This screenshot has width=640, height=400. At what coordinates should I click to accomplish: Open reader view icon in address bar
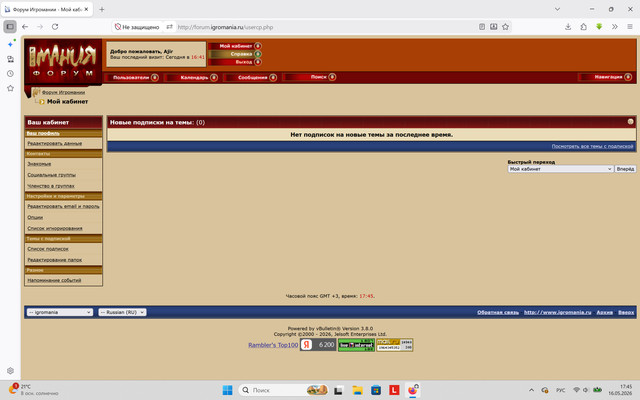pos(482,27)
